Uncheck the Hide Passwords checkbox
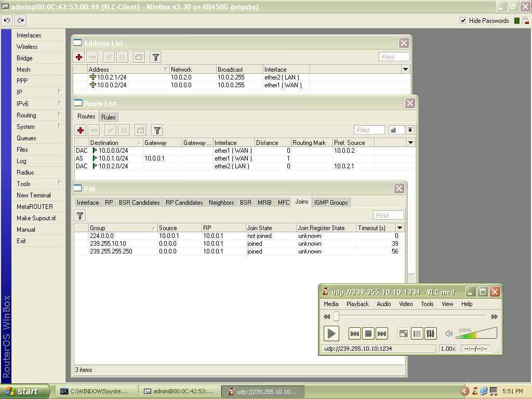The image size is (532, 399). (x=463, y=21)
